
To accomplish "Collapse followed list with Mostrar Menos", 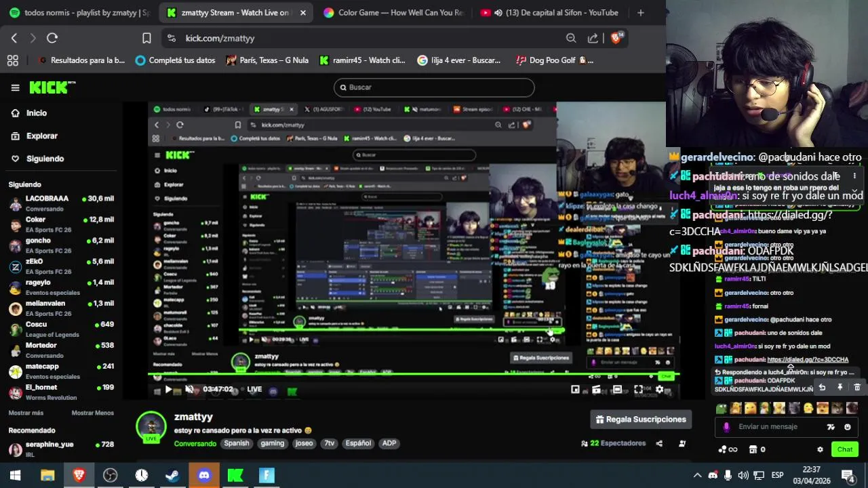I will coord(93,413).
